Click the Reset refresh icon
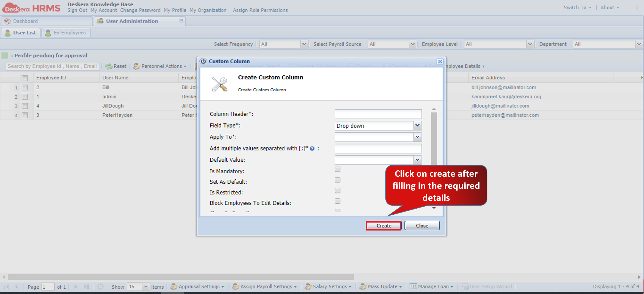The image size is (644, 294). coord(109,66)
